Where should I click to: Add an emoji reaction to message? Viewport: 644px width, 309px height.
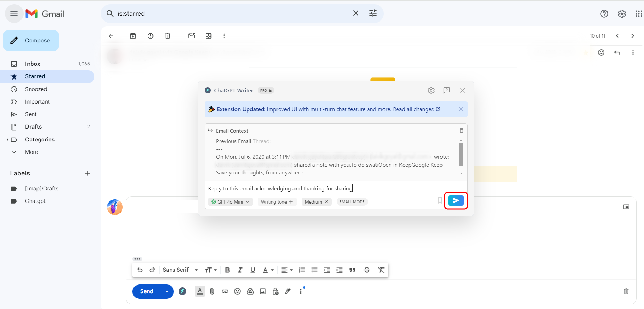(601, 53)
